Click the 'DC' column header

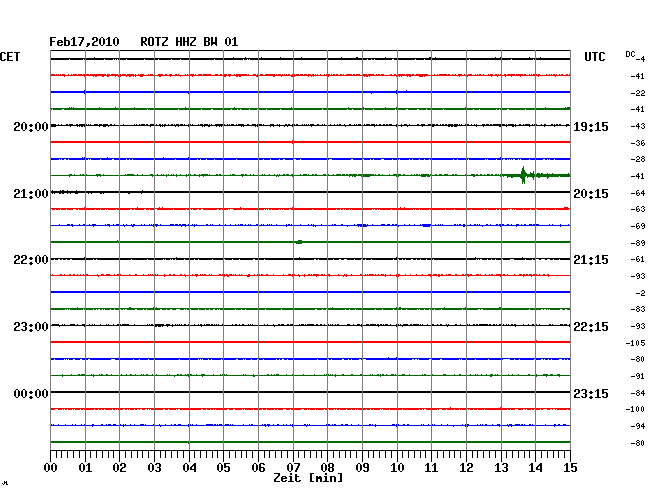tap(630, 54)
